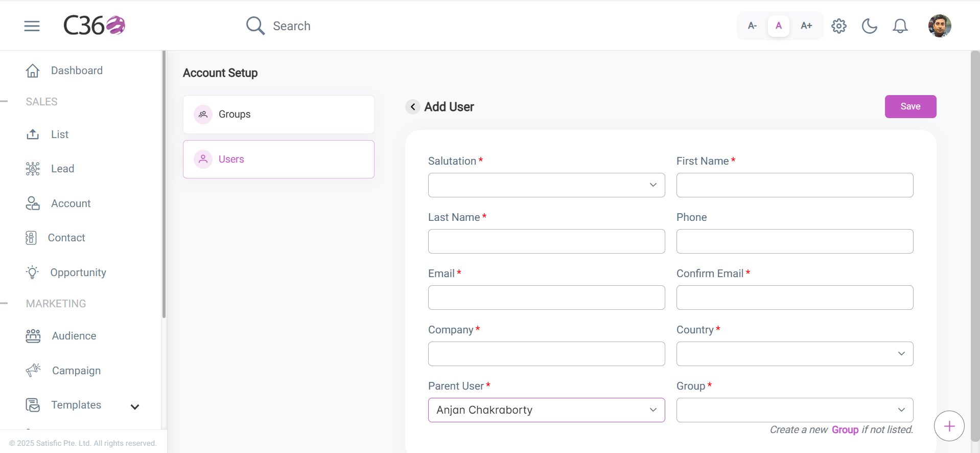Click the page vertical scrollbar

click(x=975, y=245)
